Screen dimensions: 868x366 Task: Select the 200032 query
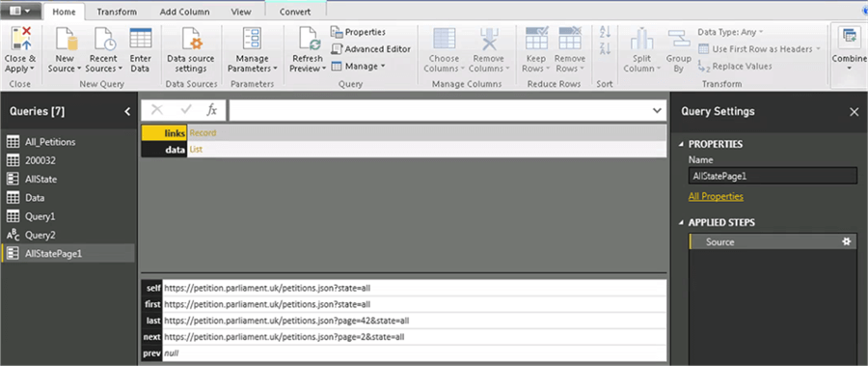pos(68,160)
